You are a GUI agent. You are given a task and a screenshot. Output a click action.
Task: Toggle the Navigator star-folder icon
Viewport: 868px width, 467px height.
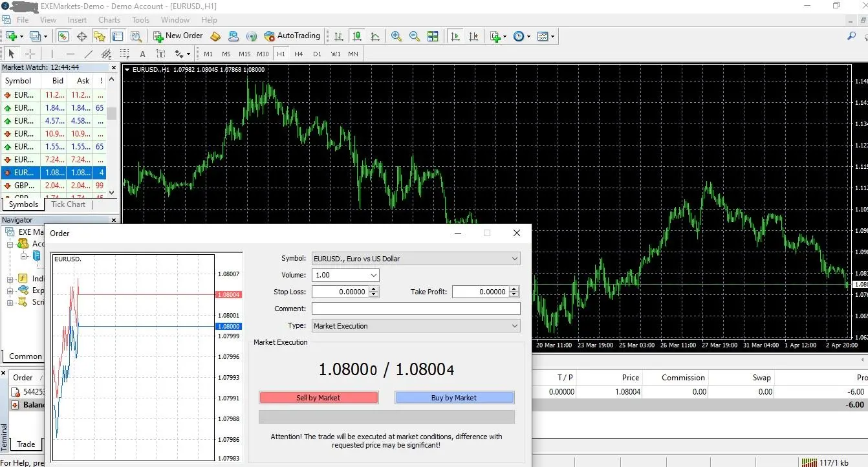pyautogui.click(x=99, y=36)
